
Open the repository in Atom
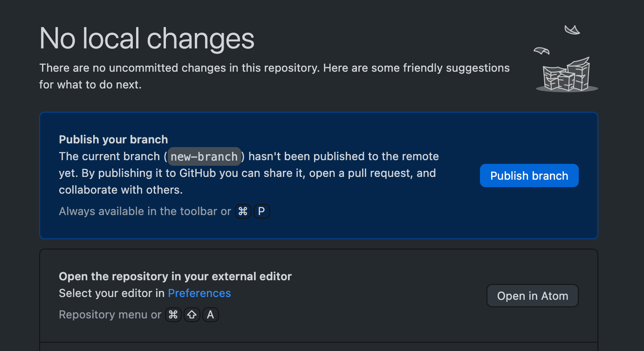point(533,296)
